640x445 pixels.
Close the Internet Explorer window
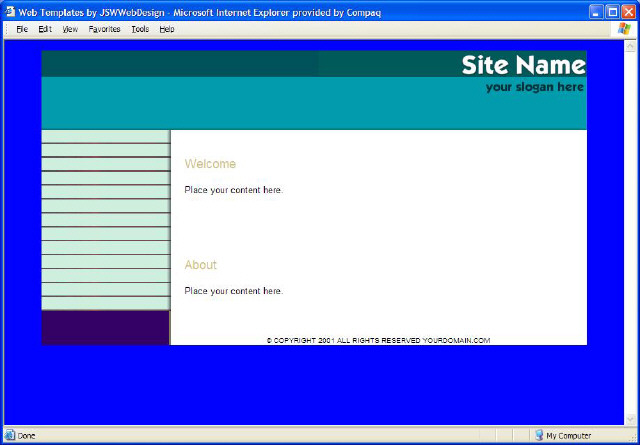(628, 11)
